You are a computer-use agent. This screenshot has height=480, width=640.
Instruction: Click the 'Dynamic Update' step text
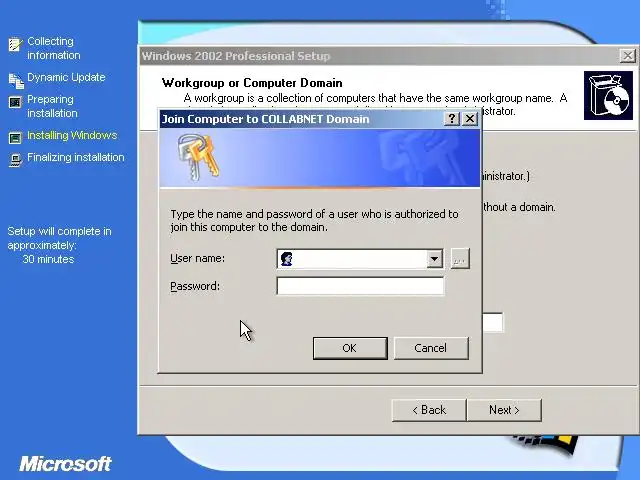66,77
